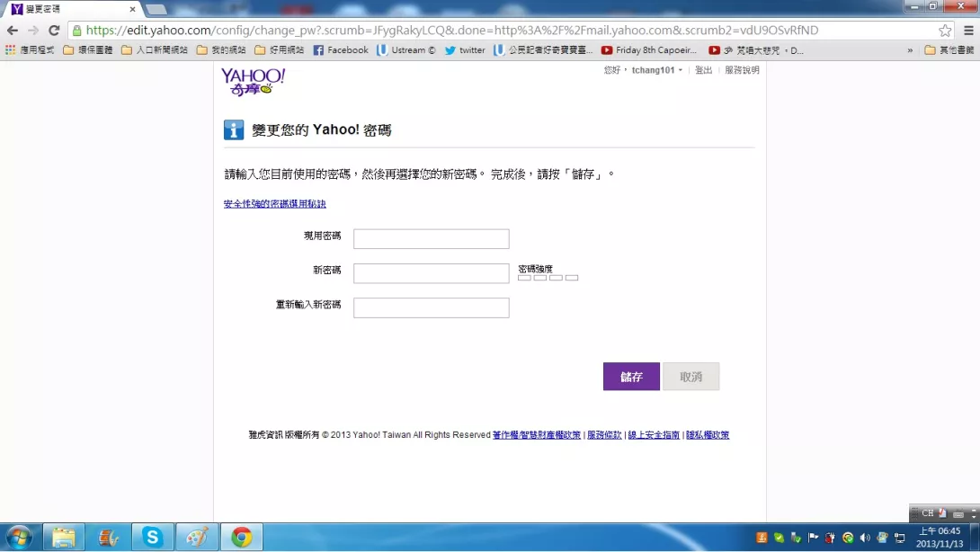
Task: Open the 著作權/智慧財產權政策 link
Action: (536, 434)
